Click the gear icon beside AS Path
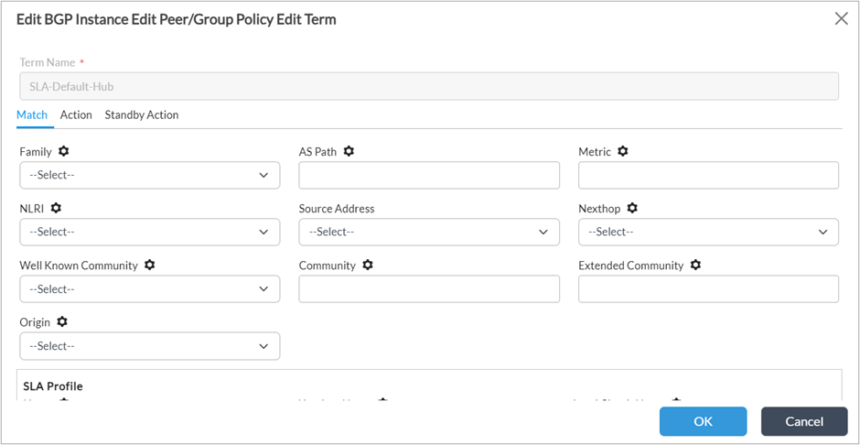860x445 pixels. click(x=349, y=151)
